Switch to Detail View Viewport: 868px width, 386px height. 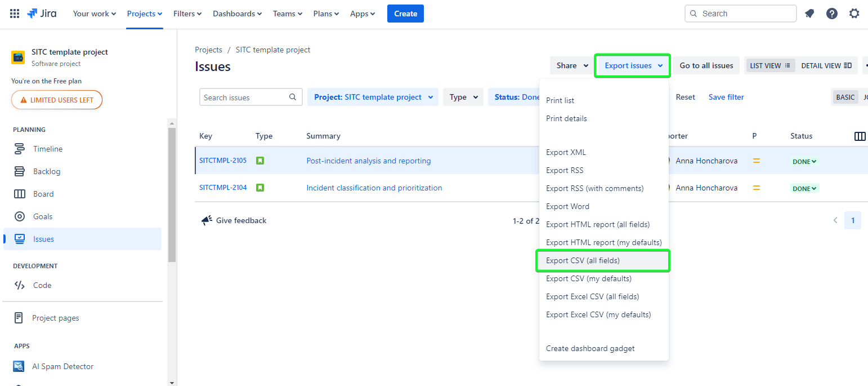pos(826,65)
